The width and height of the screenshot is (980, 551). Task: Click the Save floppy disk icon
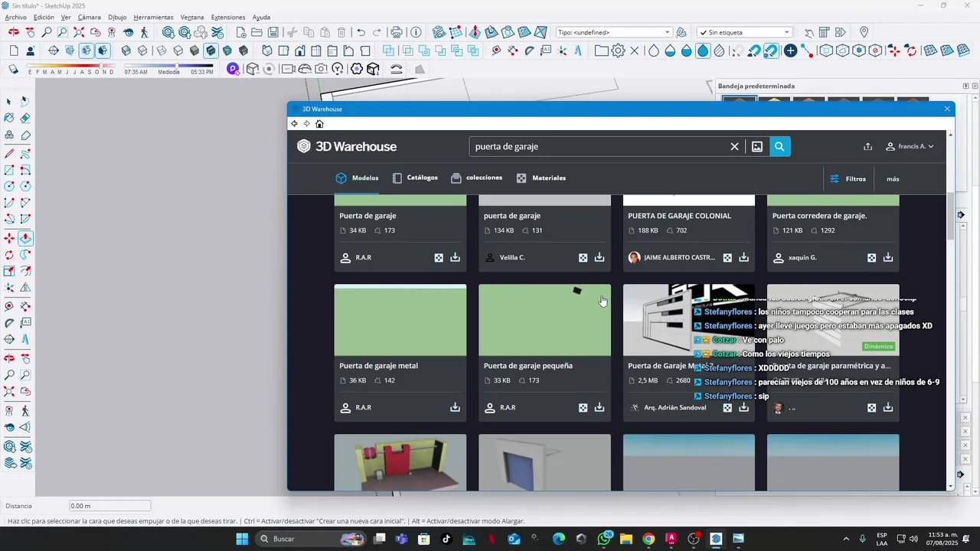click(273, 32)
